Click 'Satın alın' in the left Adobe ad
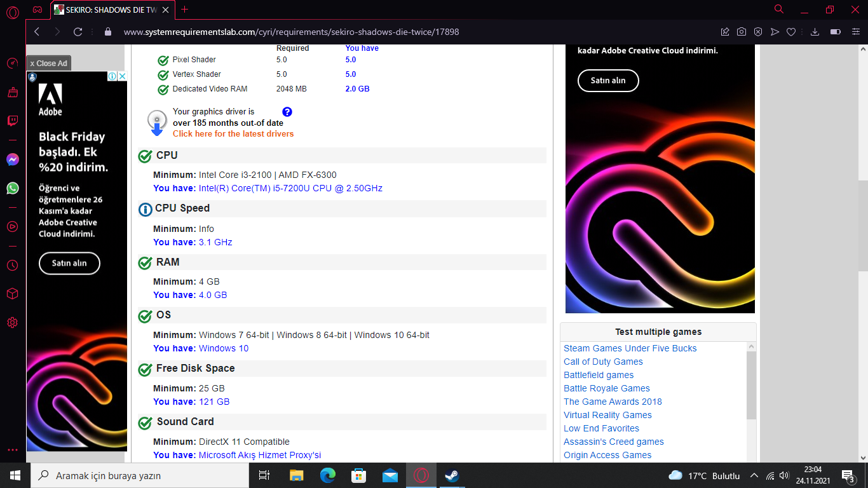Image resolution: width=868 pixels, height=488 pixels. click(69, 263)
